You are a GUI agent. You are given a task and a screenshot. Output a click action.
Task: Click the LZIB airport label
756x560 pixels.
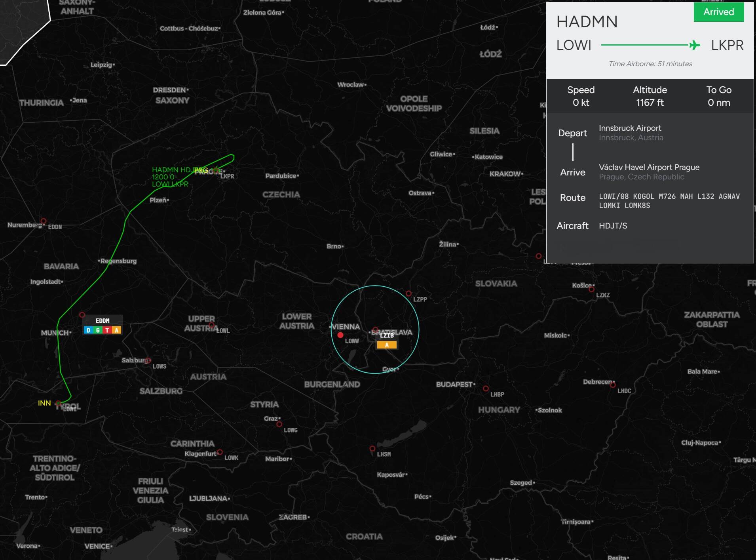(x=387, y=335)
